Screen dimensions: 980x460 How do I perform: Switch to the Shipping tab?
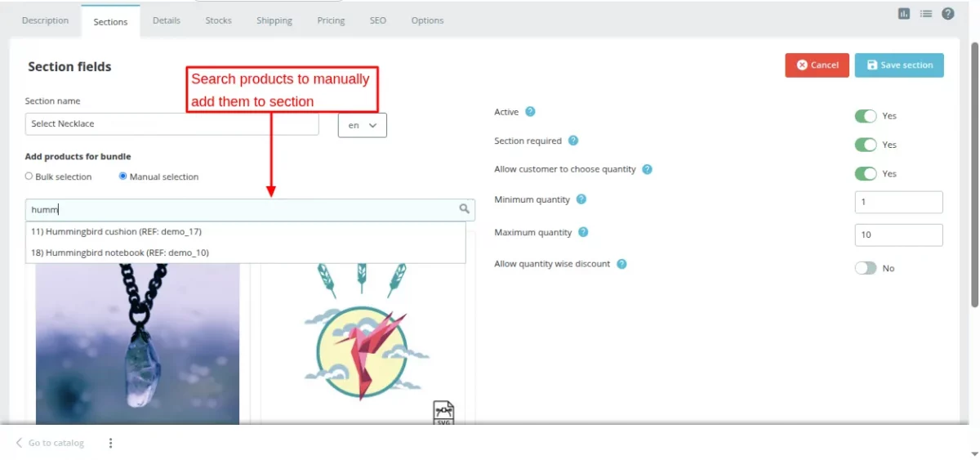click(274, 20)
